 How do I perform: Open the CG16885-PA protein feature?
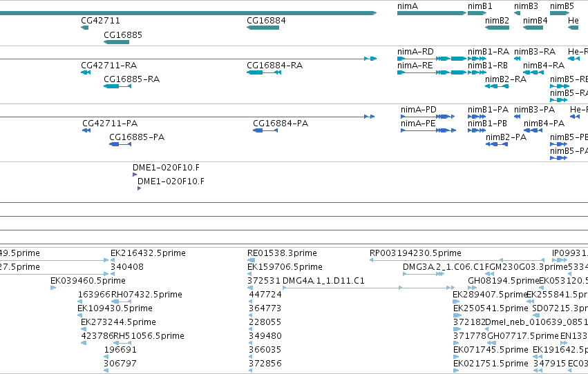[x=120, y=144]
